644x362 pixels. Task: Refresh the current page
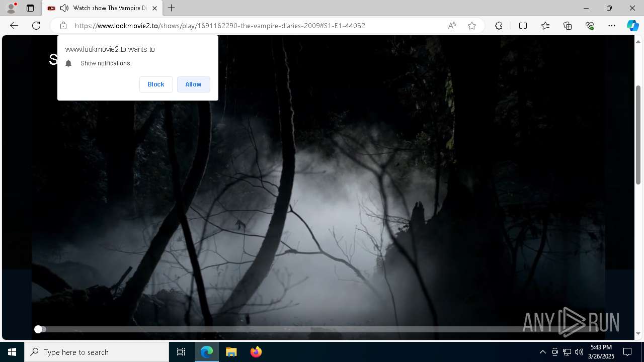point(36,26)
